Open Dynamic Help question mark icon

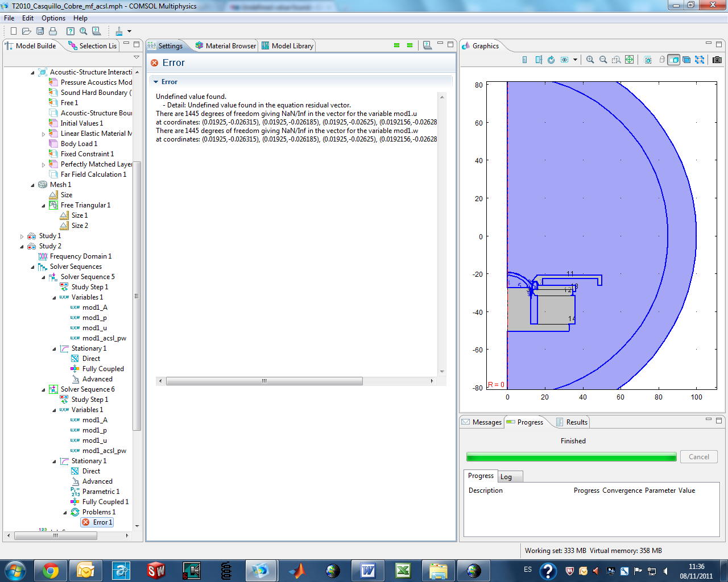[x=71, y=31]
